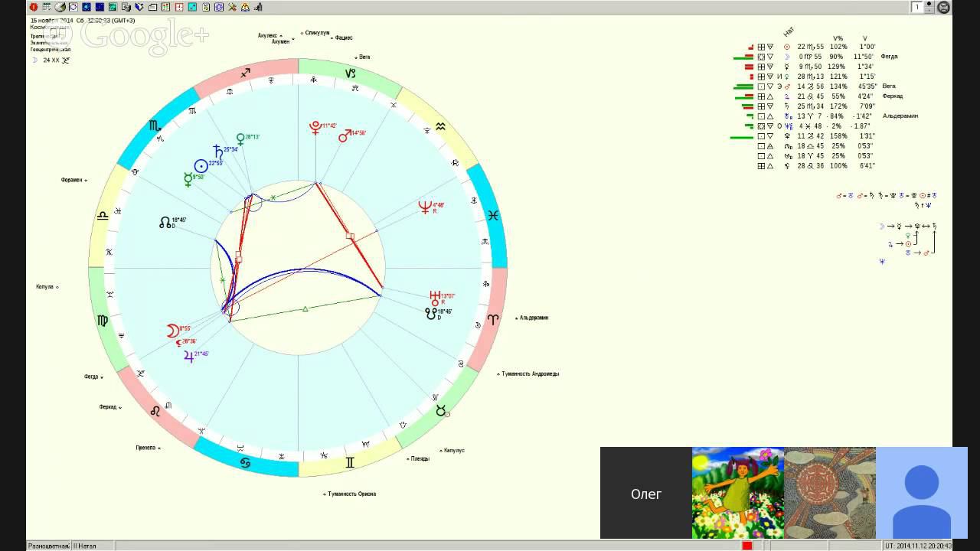Click the 'Вега' star label
980x551 pixels.
click(x=363, y=57)
